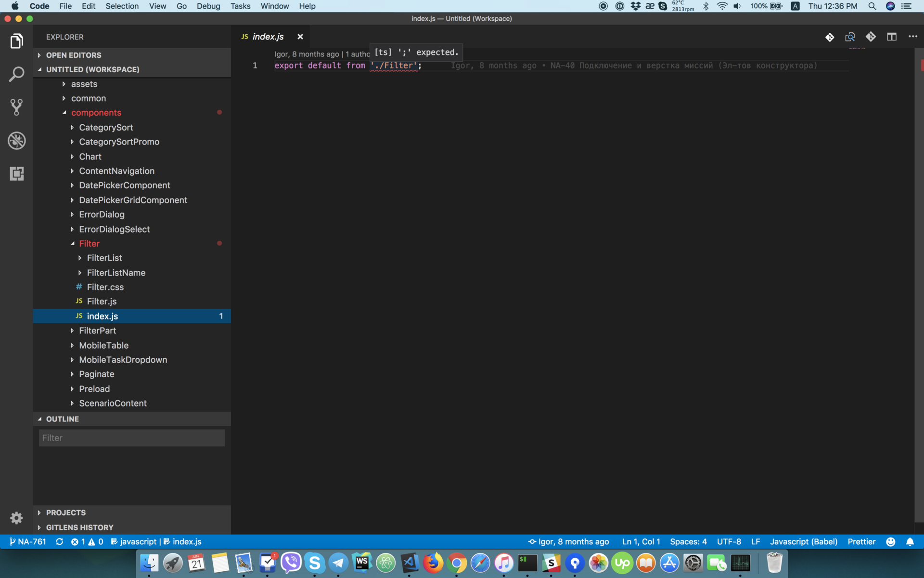Click Ln 1, Col 1 to go to line
The image size is (924, 578).
click(x=641, y=542)
